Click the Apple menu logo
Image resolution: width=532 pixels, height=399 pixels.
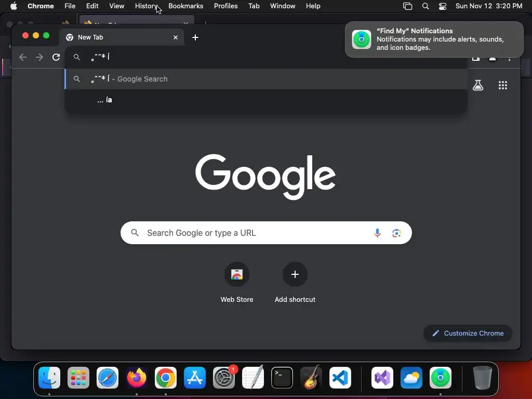pyautogui.click(x=14, y=6)
